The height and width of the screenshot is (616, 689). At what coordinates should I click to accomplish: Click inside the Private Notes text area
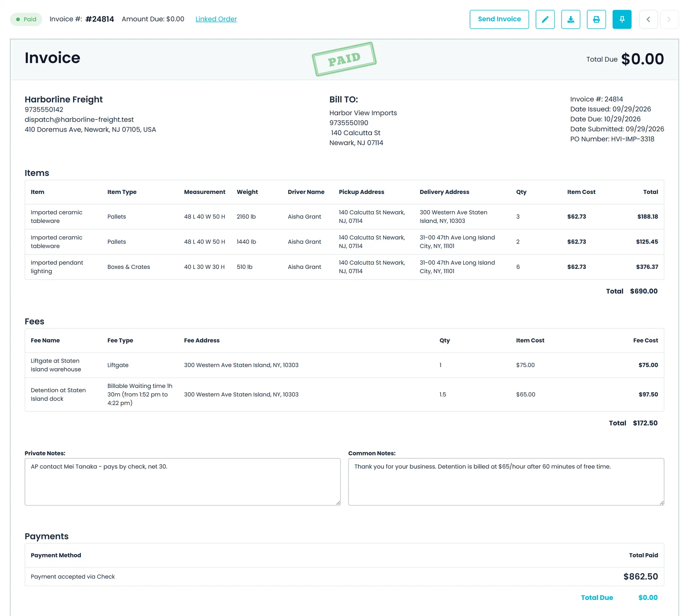coord(183,482)
